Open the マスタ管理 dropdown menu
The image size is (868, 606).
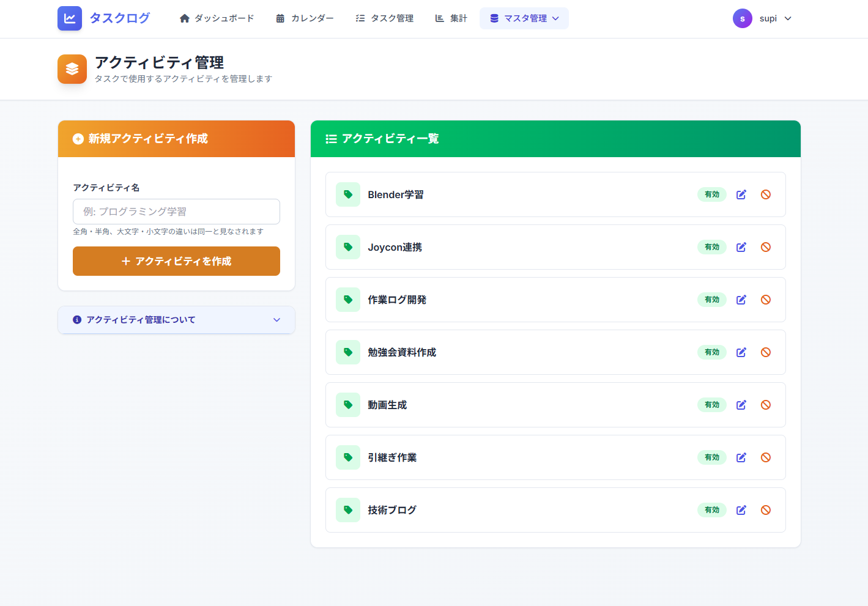tap(524, 18)
